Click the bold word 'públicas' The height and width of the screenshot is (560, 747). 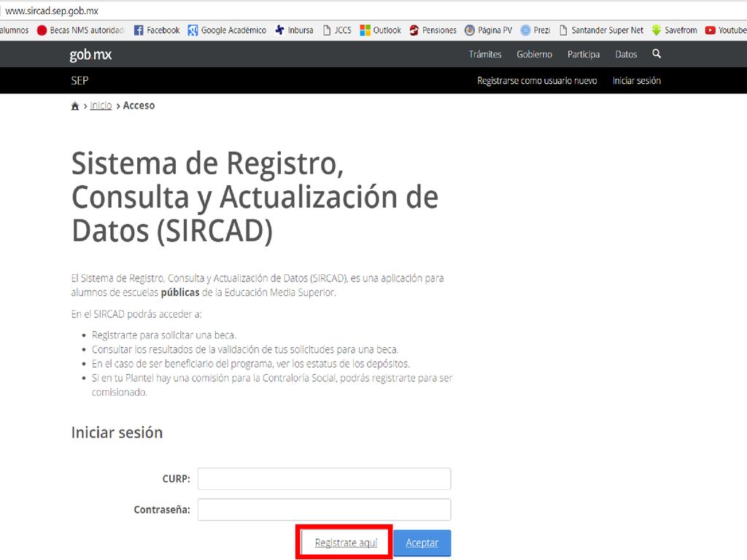pos(180,292)
